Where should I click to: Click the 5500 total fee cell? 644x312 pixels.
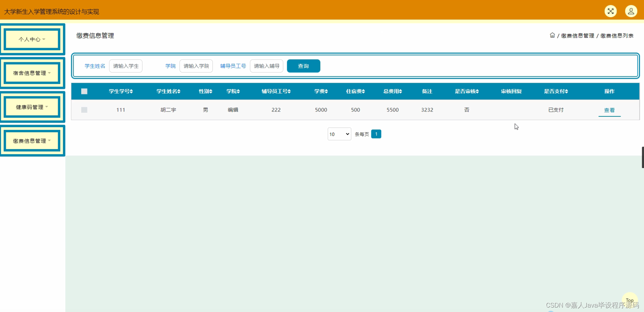click(x=393, y=110)
